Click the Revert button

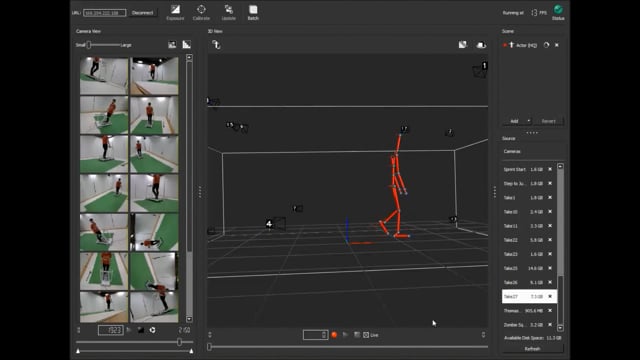(548, 121)
